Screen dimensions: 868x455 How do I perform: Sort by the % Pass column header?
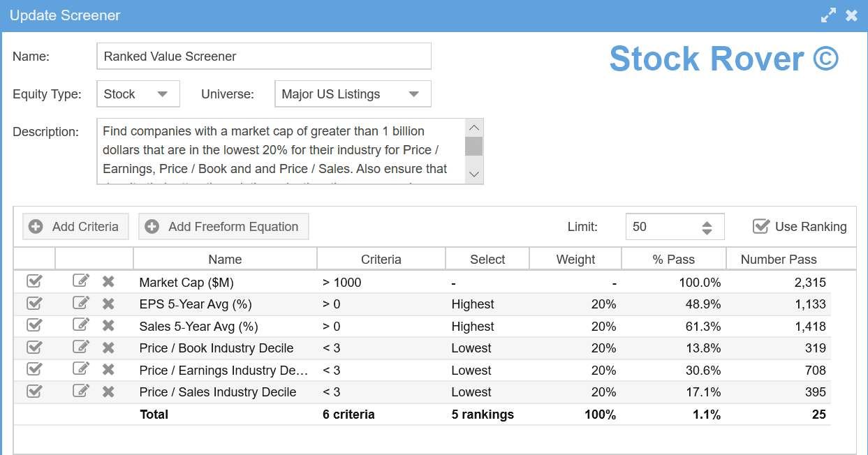(x=673, y=260)
